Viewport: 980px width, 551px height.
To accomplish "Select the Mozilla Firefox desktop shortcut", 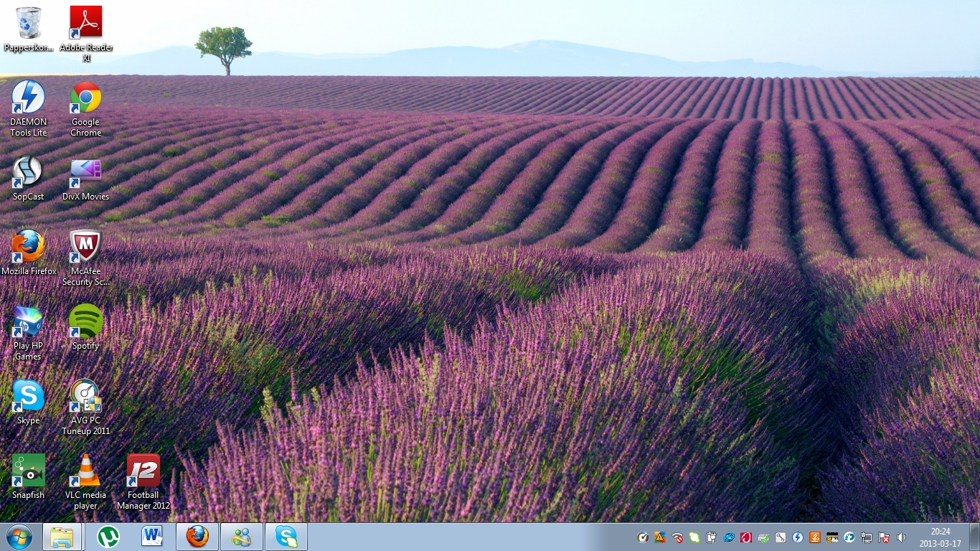I will tap(29, 247).
